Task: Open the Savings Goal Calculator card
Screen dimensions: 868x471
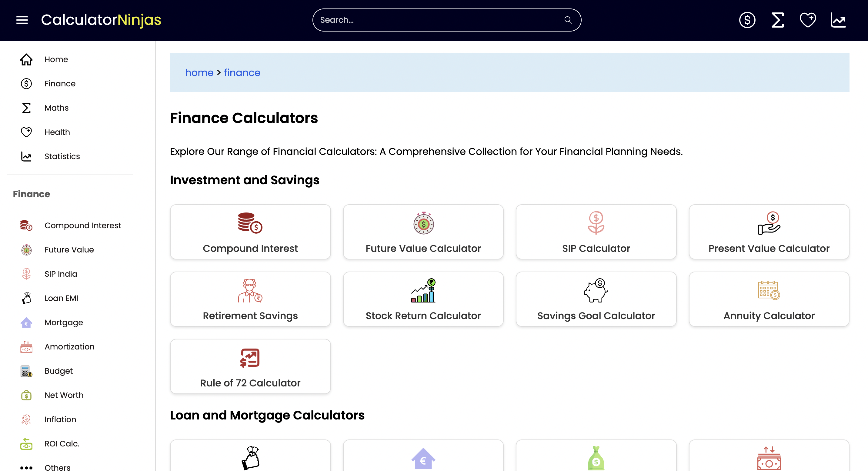Action: point(596,299)
